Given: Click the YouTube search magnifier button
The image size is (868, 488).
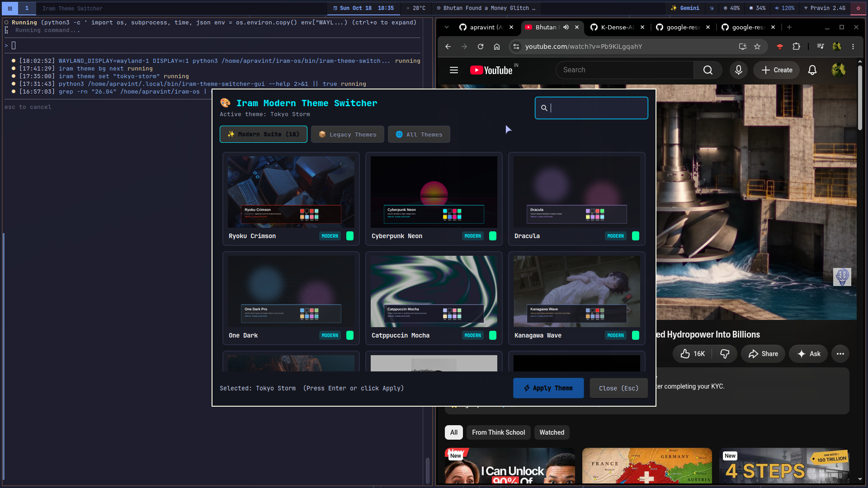Looking at the screenshot, I should pyautogui.click(x=708, y=70).
